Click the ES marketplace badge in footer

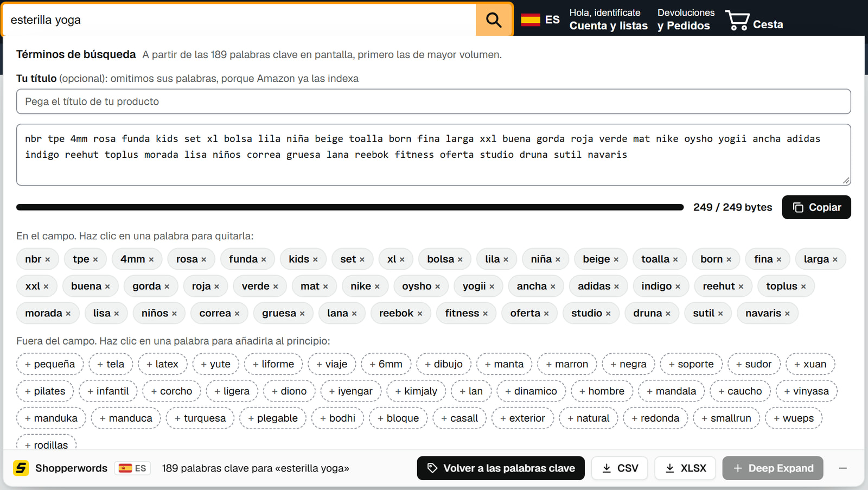tap(132, 468)
